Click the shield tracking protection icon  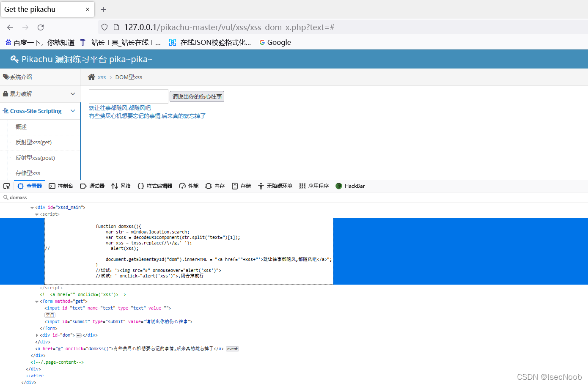click(x=104, y=27)
